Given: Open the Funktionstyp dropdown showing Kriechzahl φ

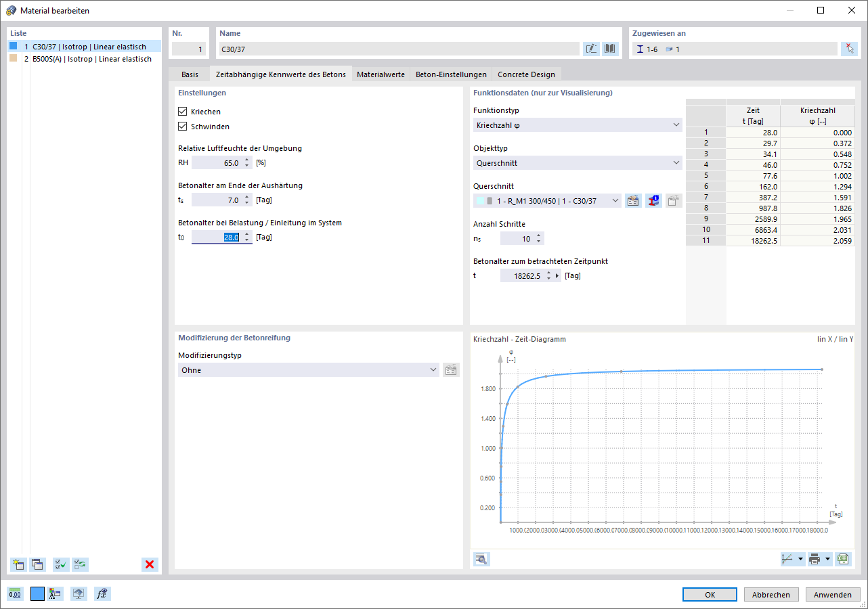Looking at the screenshot, I should (578, 125).
